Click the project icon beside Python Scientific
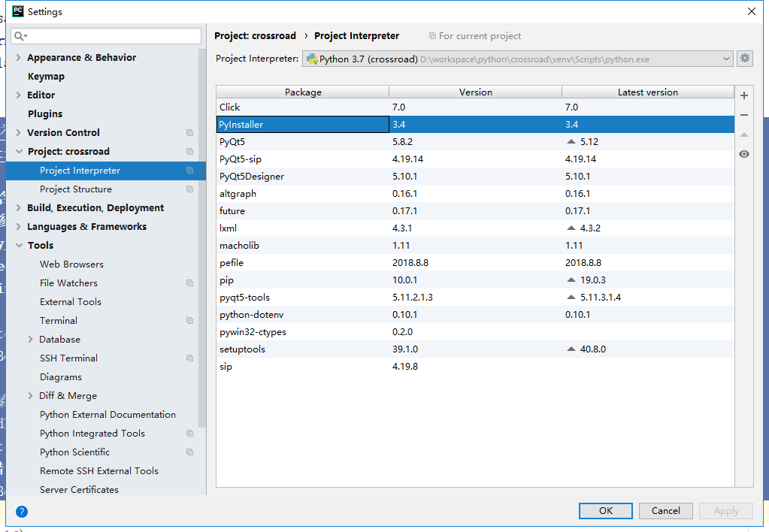 click(189, 452)
